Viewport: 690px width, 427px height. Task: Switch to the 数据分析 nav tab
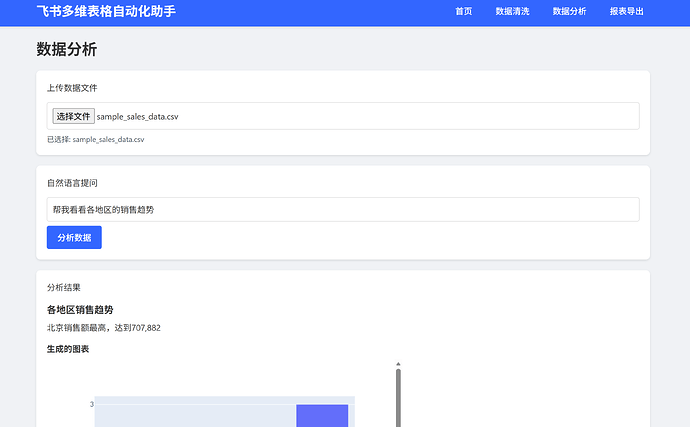[x=569, y=11]
